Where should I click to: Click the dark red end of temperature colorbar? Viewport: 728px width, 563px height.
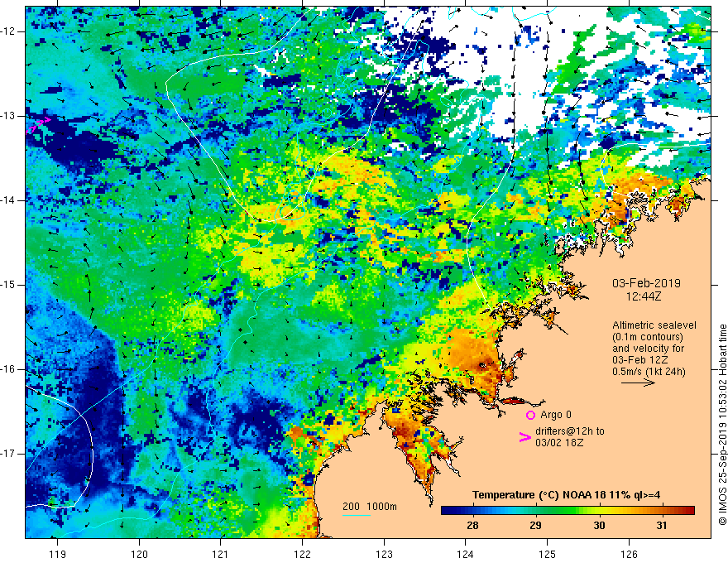690,511
